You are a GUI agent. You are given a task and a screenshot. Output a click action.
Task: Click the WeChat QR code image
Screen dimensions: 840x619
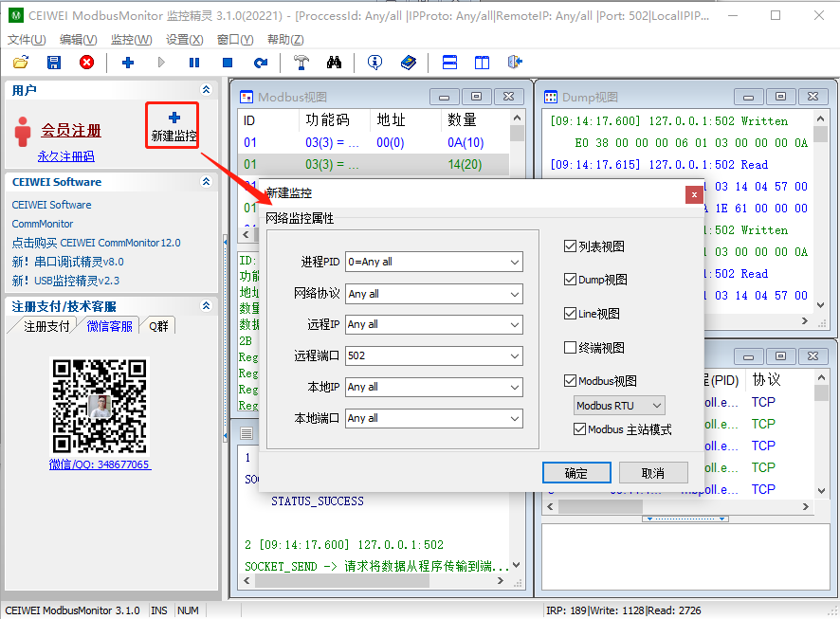click(x=100, y=407)
